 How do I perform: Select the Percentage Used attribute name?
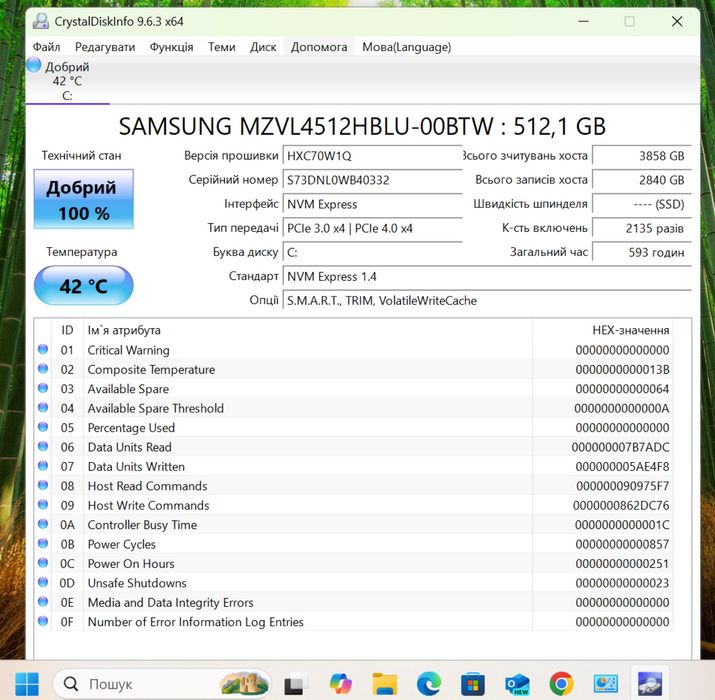click(x=131, y=428)
